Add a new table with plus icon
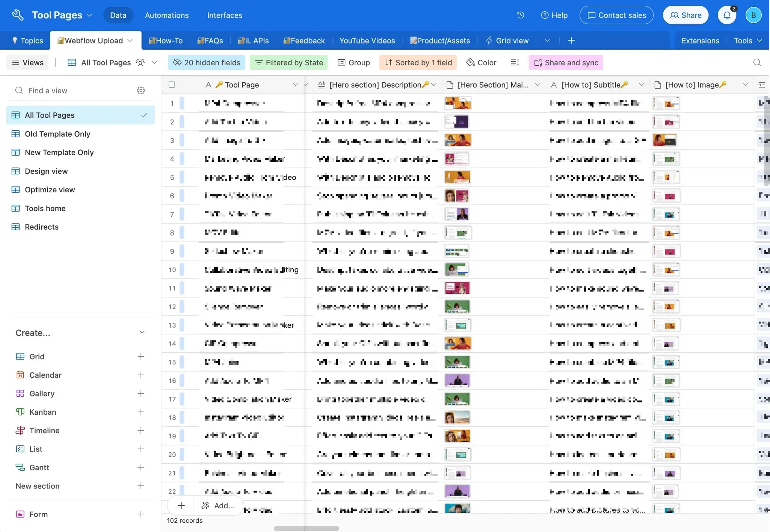The image size is (770, 532). point(571,41)
